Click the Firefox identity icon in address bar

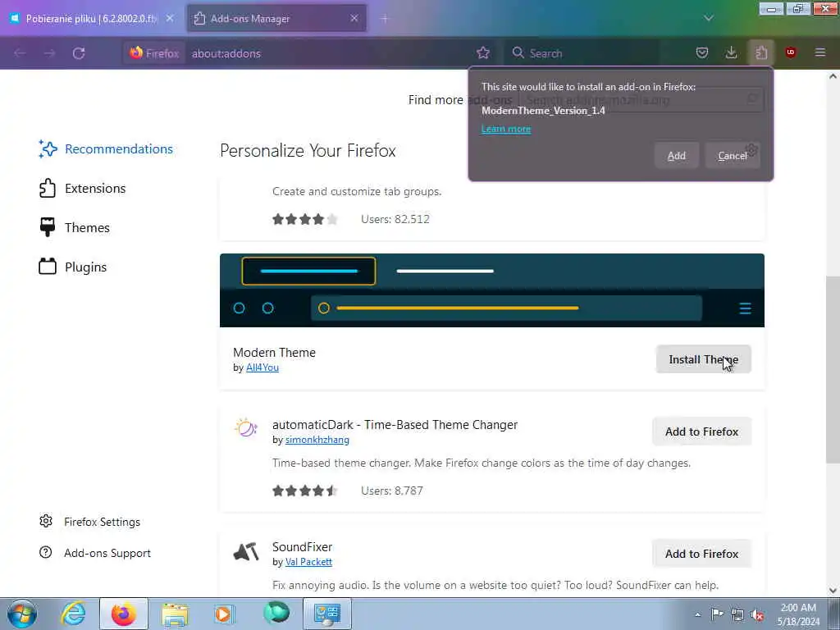[x=154, y=53]
